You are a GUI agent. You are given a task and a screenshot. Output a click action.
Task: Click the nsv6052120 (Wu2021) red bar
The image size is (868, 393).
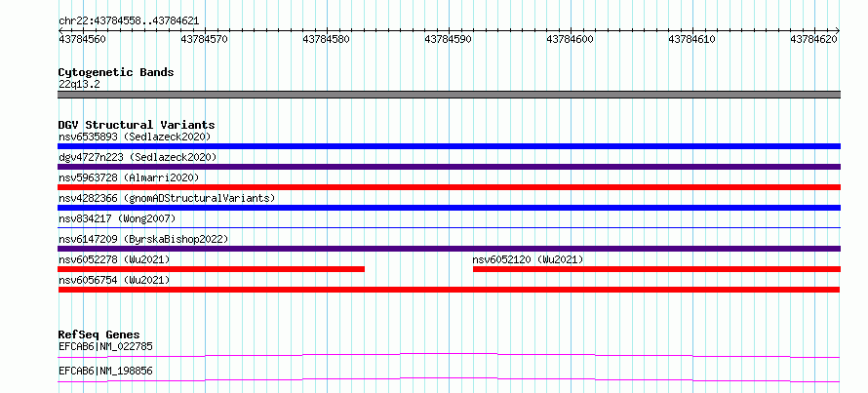point(656,269)
